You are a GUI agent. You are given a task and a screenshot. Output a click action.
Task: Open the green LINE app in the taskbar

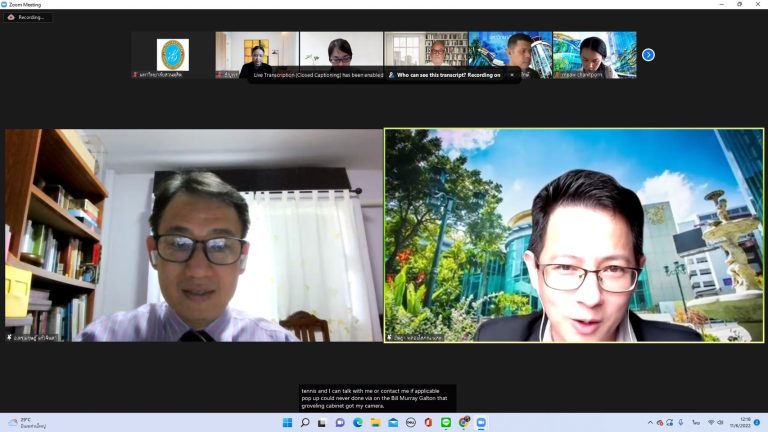[x=446, y=423]
